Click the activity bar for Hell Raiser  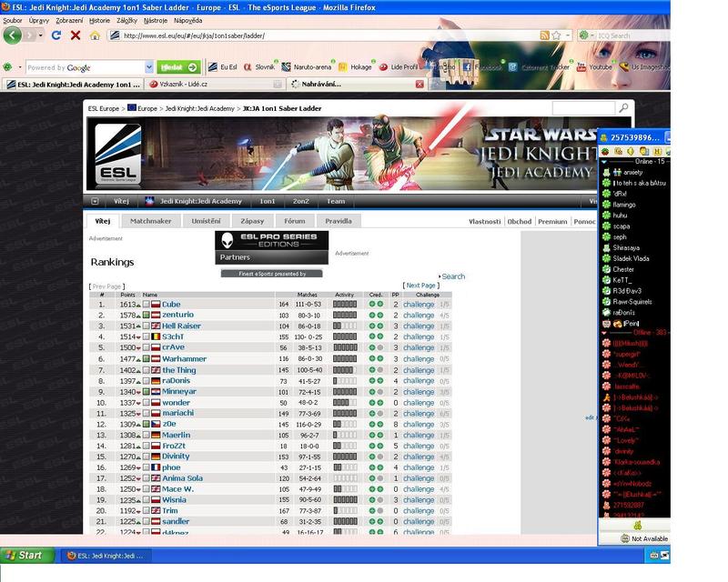(x=345, y=326)
